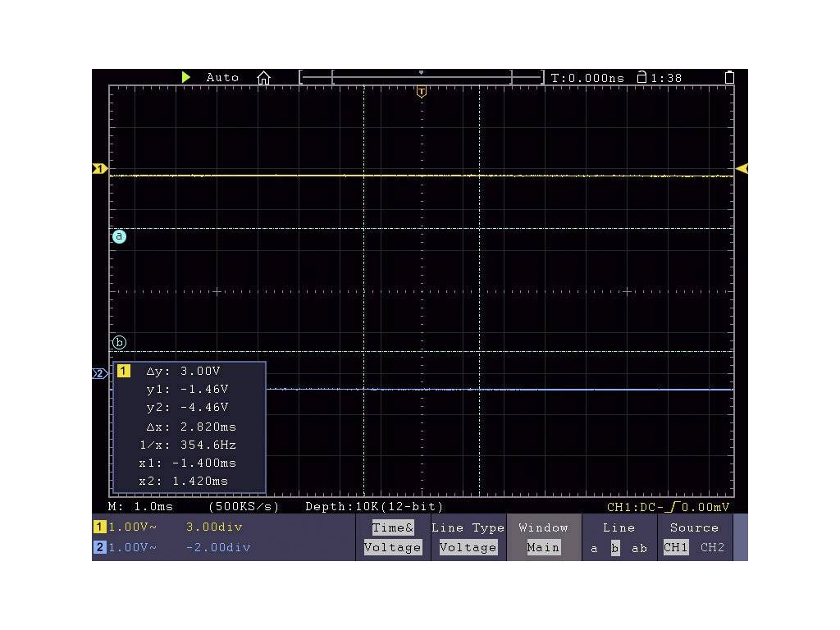Image resolution: width=840 pixels, height=630 pixels.
Task: Select cursor a circle marker
Action: 119,236
